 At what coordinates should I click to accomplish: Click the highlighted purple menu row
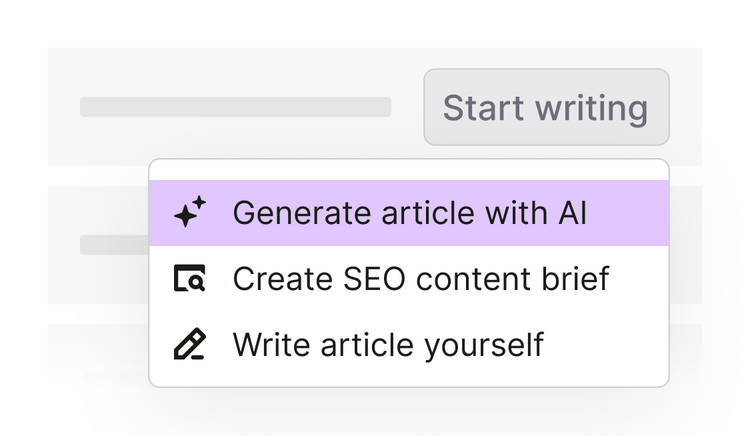coord(409,213)
